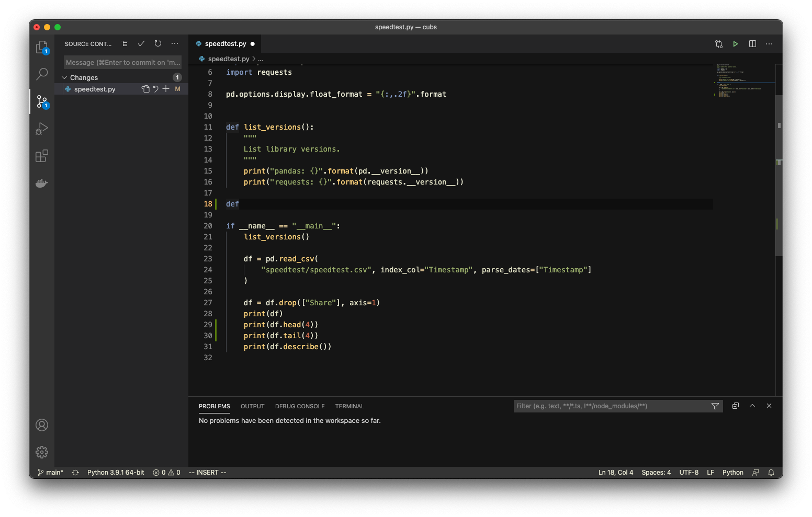Change the Python 3.9.1 interpreter

(116, 472)
